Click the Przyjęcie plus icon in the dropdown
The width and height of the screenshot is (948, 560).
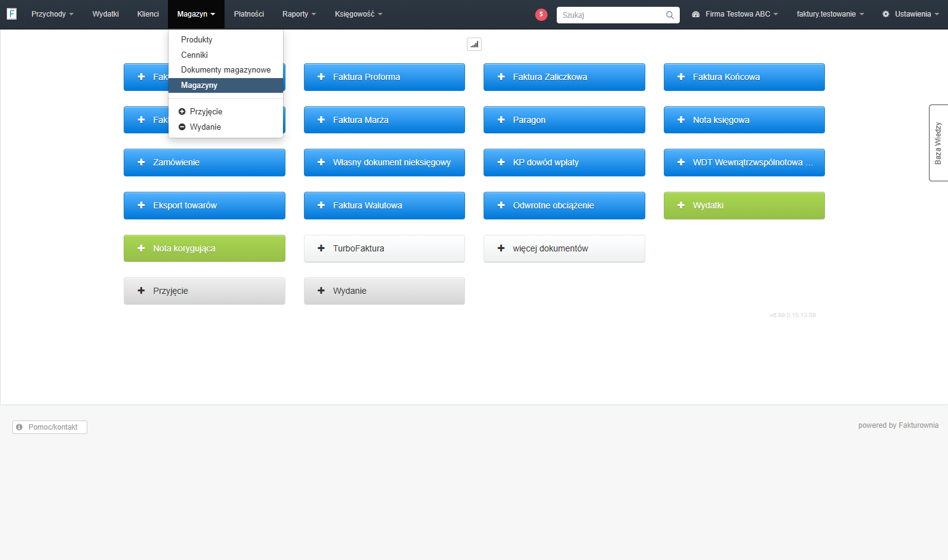click(x=182, y=112)
